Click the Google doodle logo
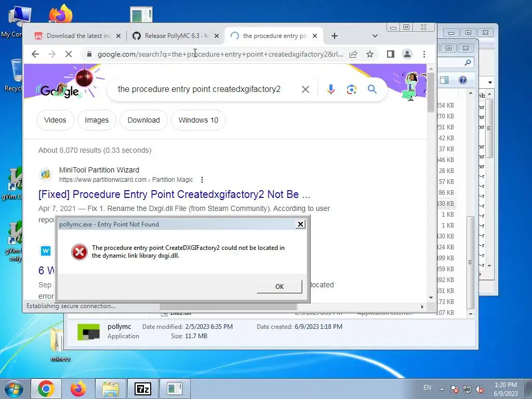Viewport: 532px width, 399px height. [59, 90]
